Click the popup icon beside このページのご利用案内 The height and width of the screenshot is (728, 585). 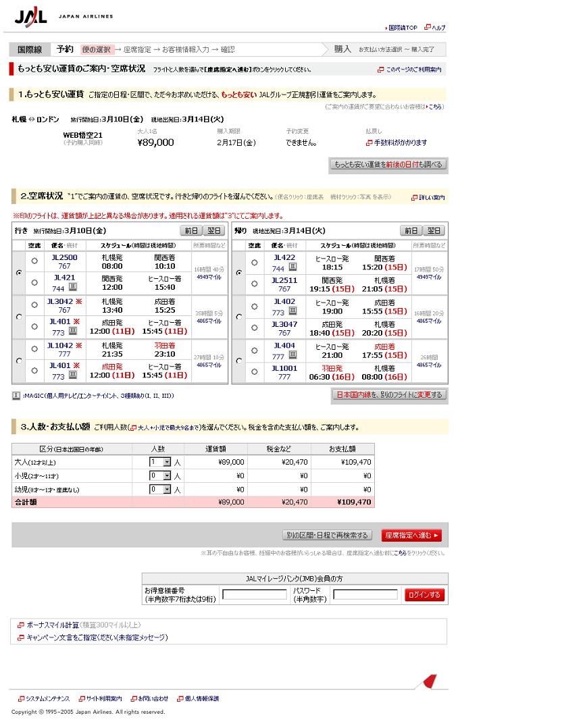click(381, 70)
